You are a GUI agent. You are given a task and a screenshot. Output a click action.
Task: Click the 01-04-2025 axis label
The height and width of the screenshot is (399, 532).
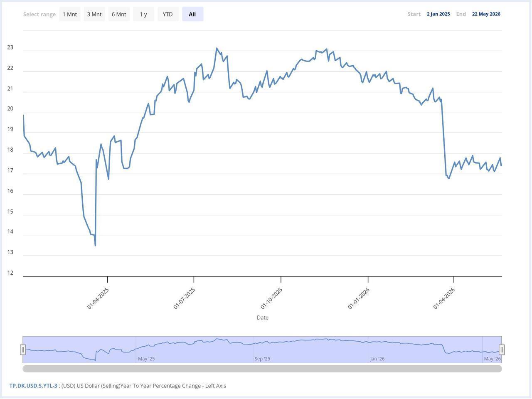point(98,298)
